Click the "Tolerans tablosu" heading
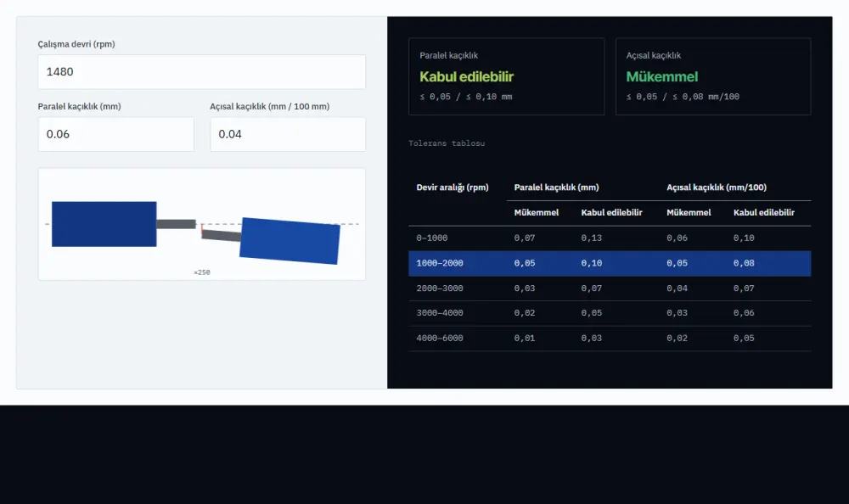The image size is (849, 504). click(447, 143)
